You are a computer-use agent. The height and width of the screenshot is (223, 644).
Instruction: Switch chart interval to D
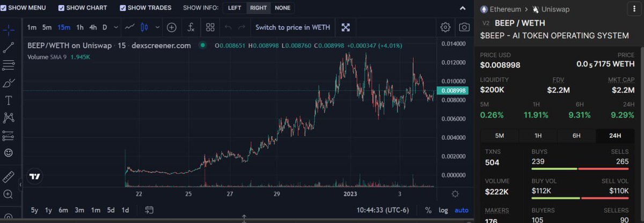click(x=105, y=27)
